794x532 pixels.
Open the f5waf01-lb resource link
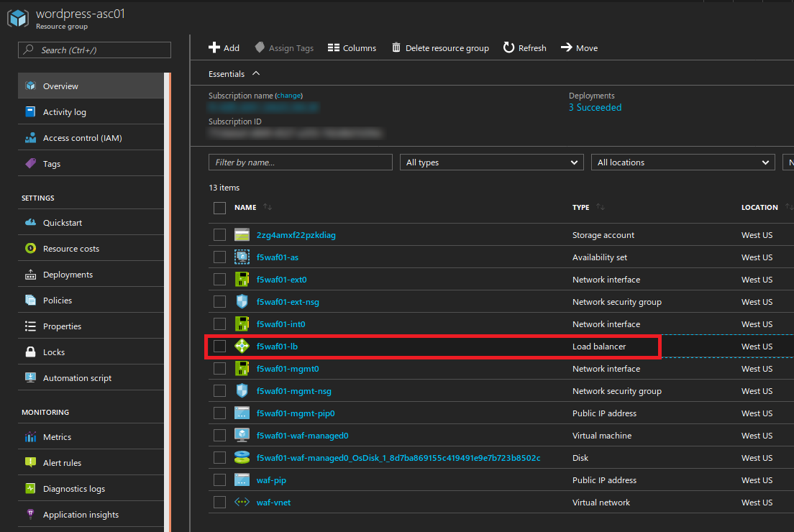(x=277, y=347)
